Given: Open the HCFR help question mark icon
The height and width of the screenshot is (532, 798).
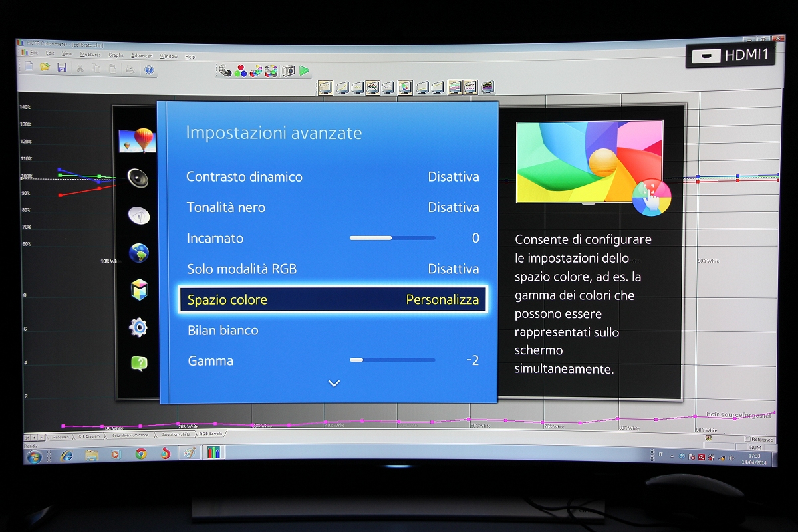Looking at the screenshot, I should click(x=149, y=70).
